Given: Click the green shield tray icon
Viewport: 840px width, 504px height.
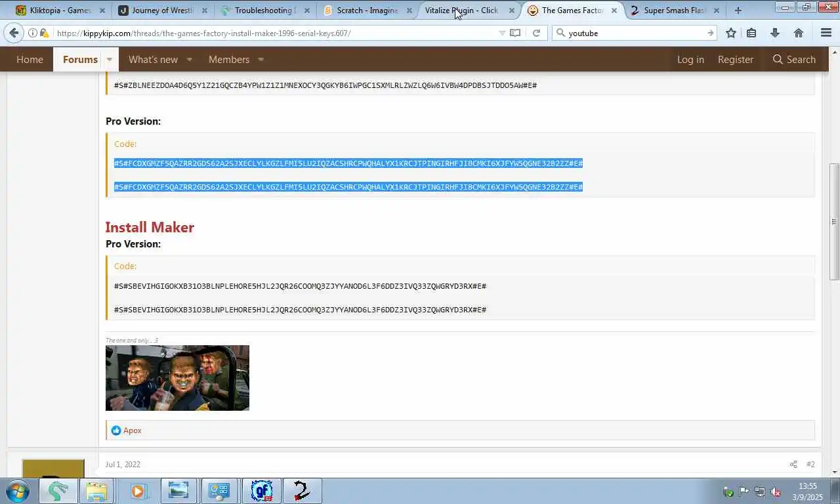Looking at the screenshot, I should (728, 492).
